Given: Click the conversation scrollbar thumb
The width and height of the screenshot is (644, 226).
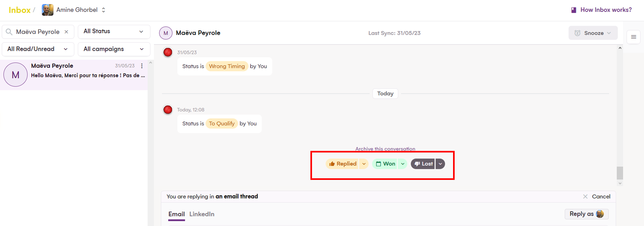Looking at the screenshot, I should tap(620, 173).
